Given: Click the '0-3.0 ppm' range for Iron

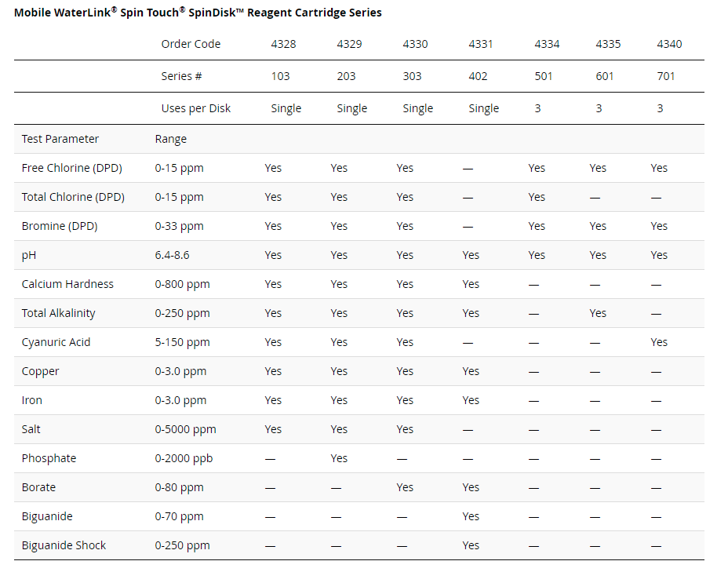Looking at the screenshot, I should [180, 400].
